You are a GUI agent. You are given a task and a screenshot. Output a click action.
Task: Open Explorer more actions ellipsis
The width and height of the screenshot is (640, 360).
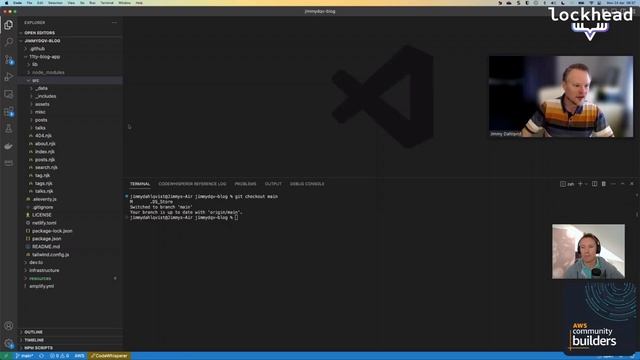coord(114,22)
